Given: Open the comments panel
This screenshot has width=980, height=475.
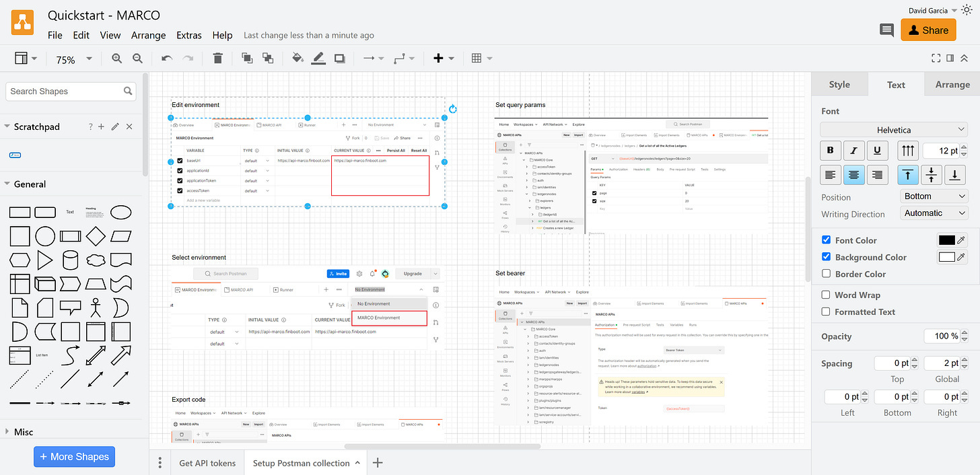Looking at the screenshot, I should click(886, 30).
